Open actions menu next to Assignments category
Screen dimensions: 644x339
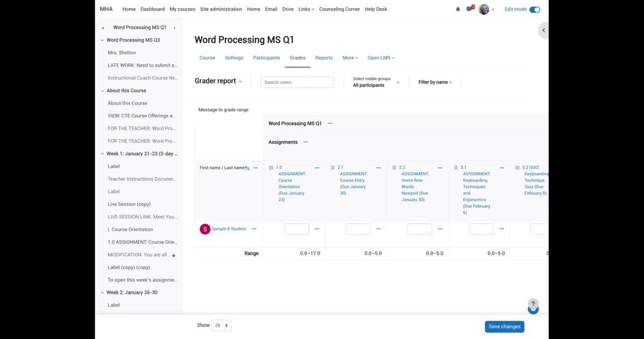pyautogui.click(x=305, y=142)
